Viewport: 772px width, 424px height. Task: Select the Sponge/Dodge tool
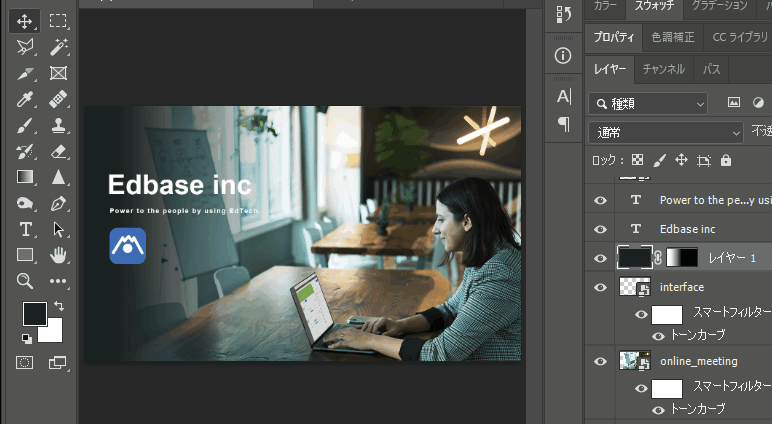coord(24,203)
